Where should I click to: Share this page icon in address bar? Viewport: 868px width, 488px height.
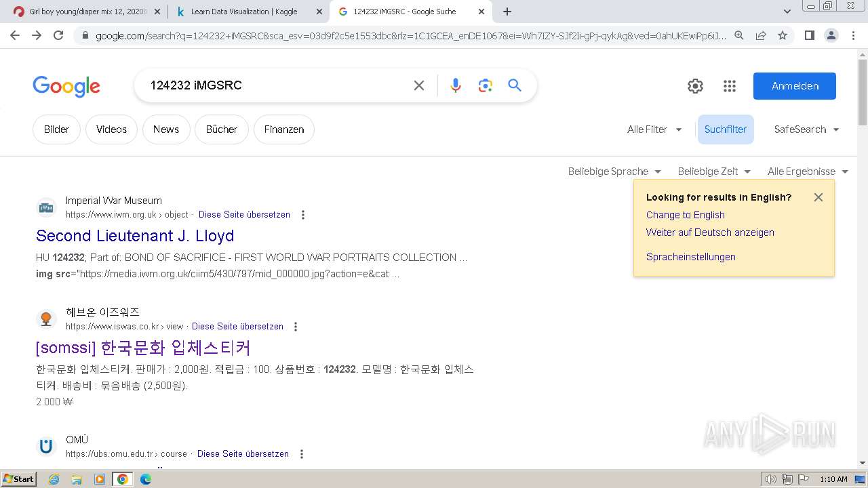[761, 35]
